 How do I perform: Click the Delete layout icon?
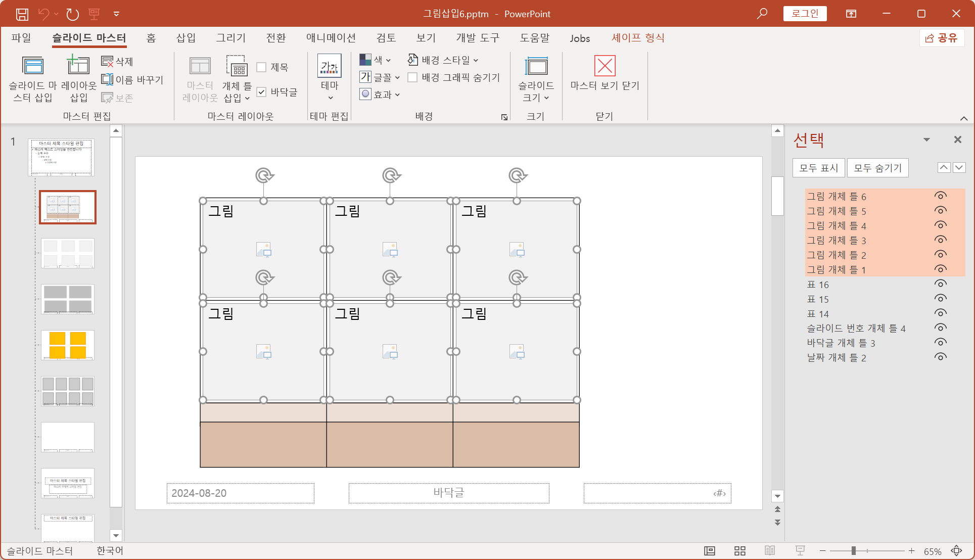(107, 61)
